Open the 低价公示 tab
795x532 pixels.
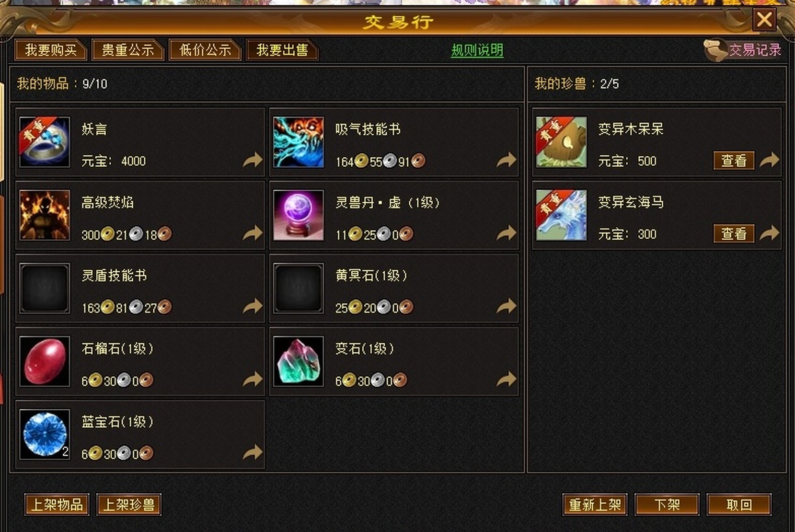205,50
